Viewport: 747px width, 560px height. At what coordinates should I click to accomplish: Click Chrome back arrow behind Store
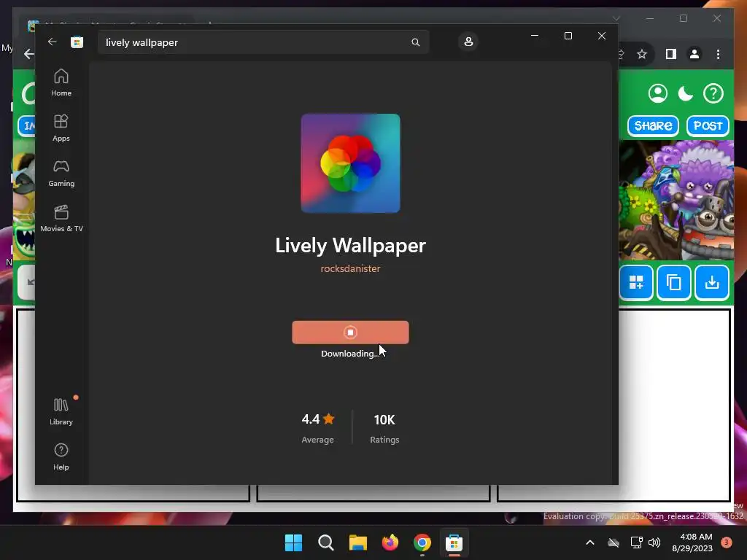click(x=28, y=54)
